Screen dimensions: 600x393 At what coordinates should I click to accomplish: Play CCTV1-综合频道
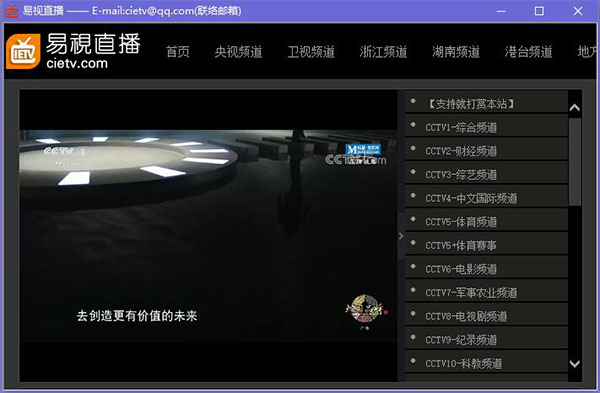click(486, 126)
